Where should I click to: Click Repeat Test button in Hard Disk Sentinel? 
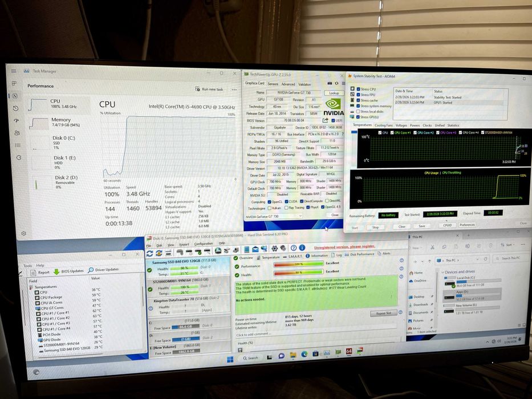click(383, 313)
